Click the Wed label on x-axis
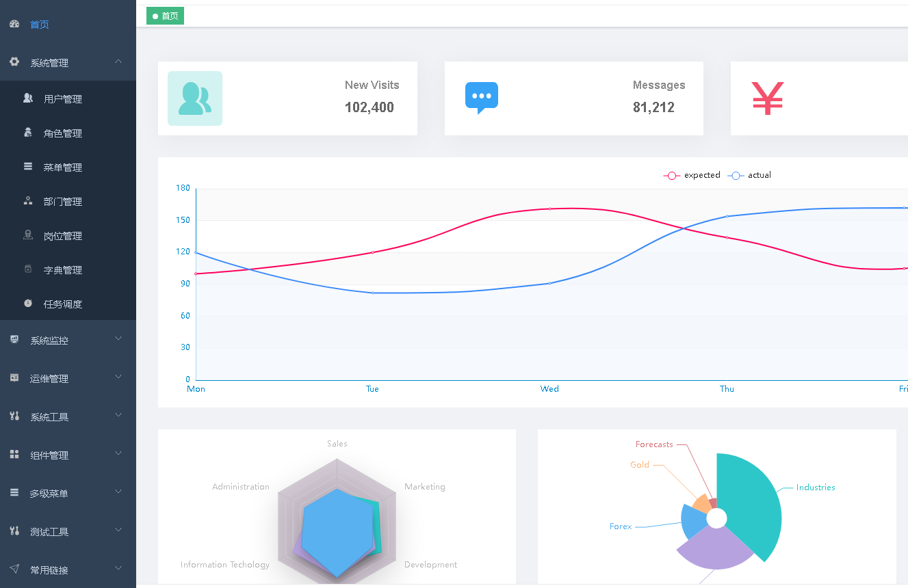The height and width of the screenshot is (588, 908). pyautogui.click(x=549, y=389)
